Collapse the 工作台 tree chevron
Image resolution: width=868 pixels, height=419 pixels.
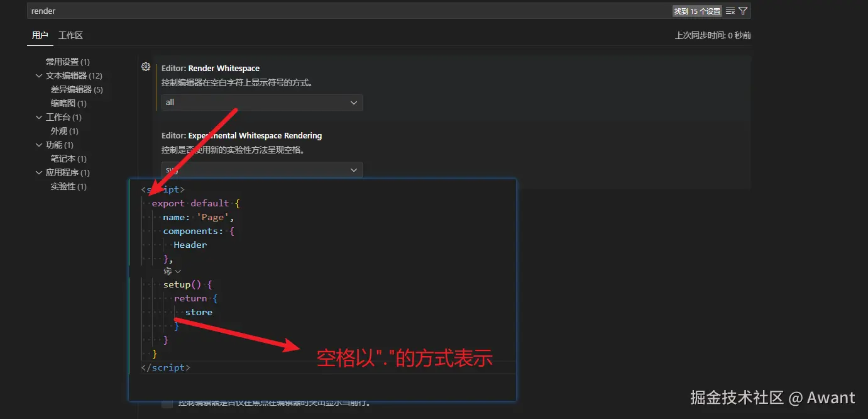tap(40, 117)
